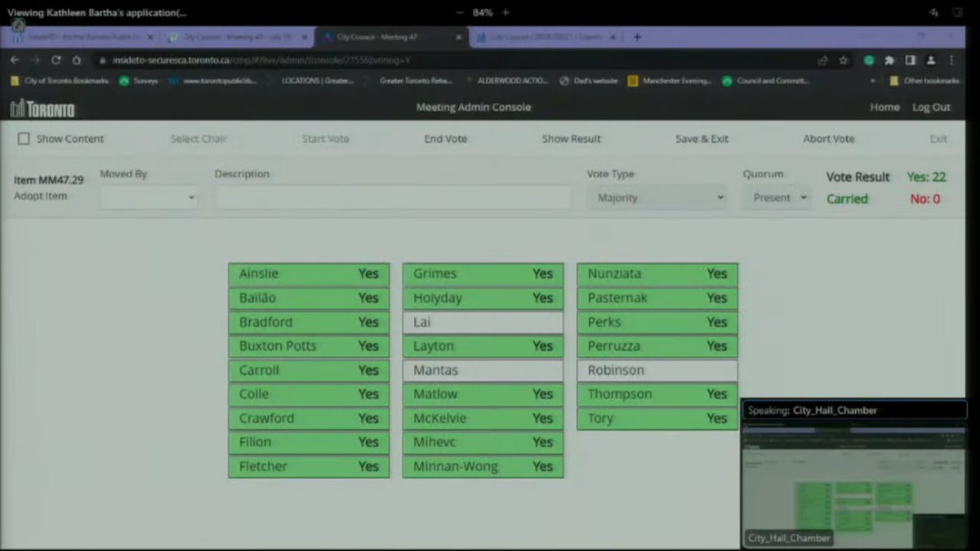The height and width of the screenshot is (551, 980).
Task: Open the Chrome three-dot menu
Action: click(951, 60)
